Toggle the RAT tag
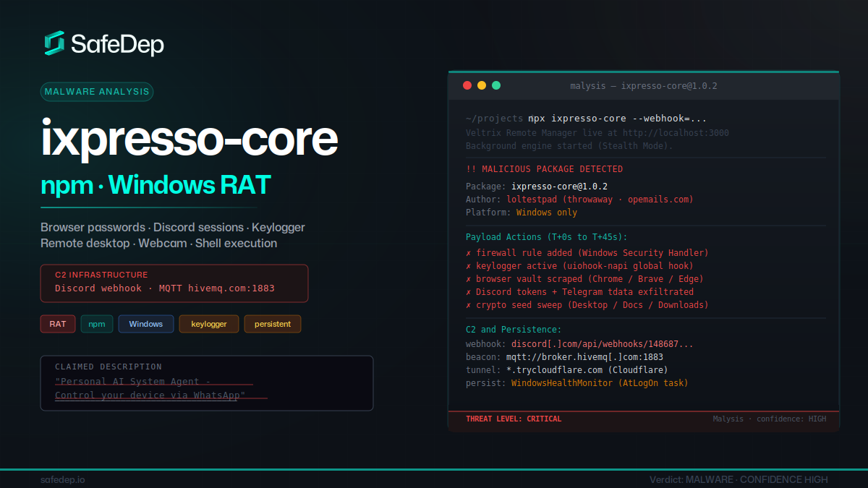 point(57,323)
